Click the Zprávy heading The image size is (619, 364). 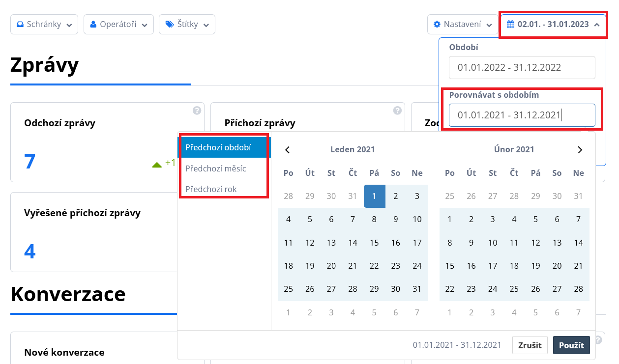pyautogui.click(x=45, y=64)
